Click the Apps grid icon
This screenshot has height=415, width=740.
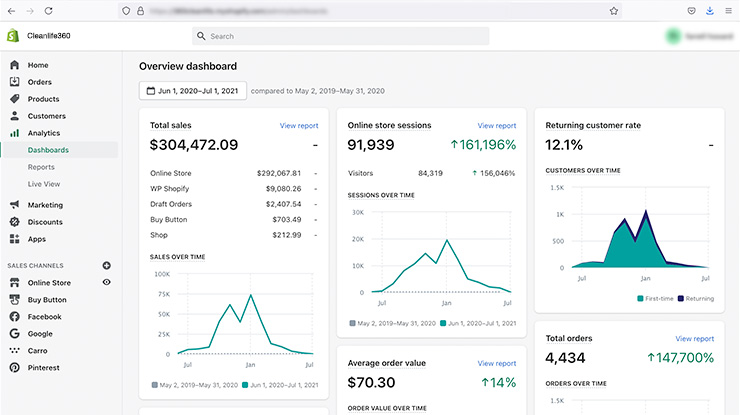click(x=14, y=239)
